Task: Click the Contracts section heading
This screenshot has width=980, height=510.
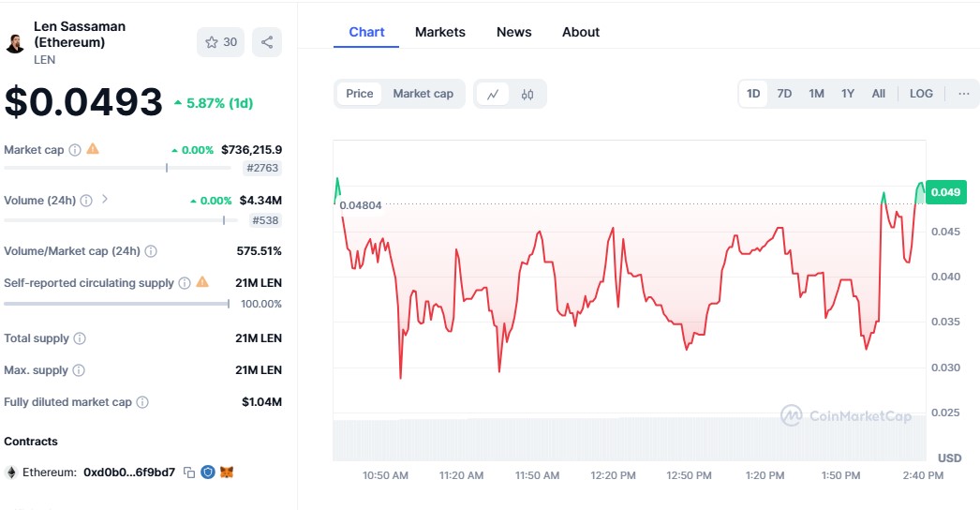Action: click(31, 442)
